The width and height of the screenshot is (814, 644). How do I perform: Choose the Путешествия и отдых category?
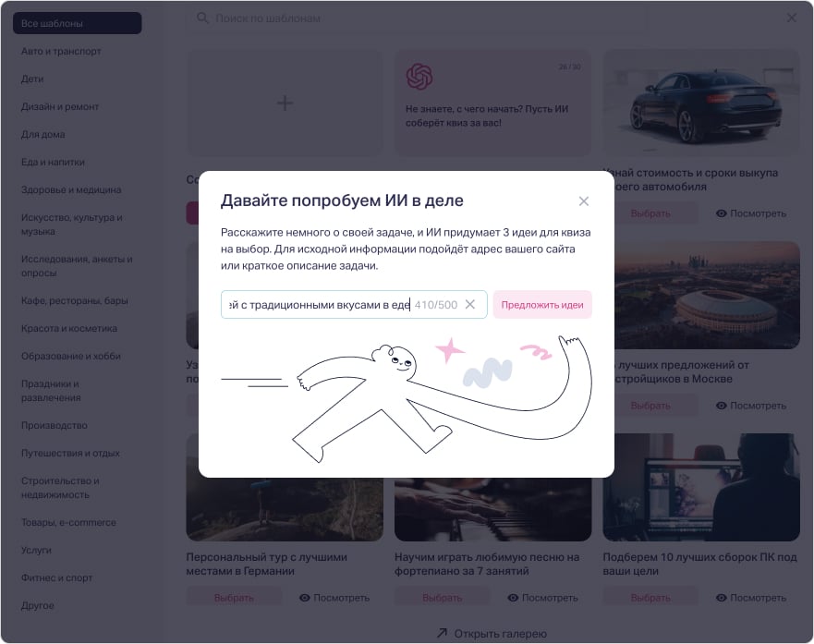(70, 453)
